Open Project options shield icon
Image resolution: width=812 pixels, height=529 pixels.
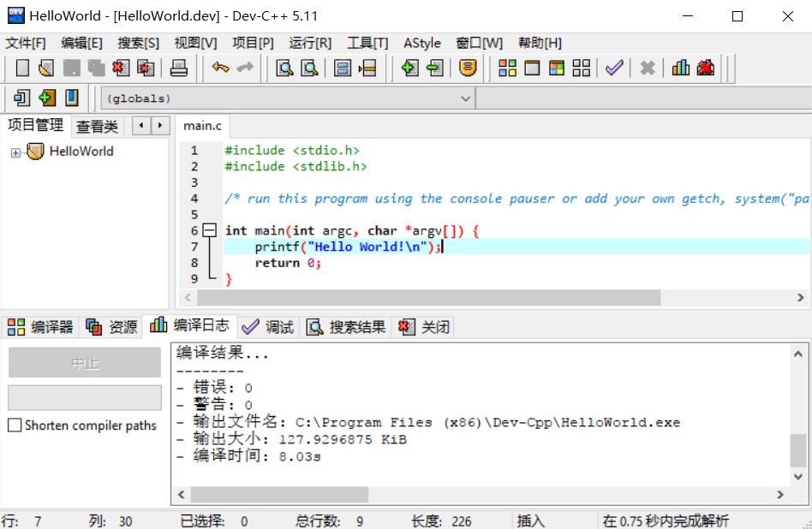[x=468, y=68]
